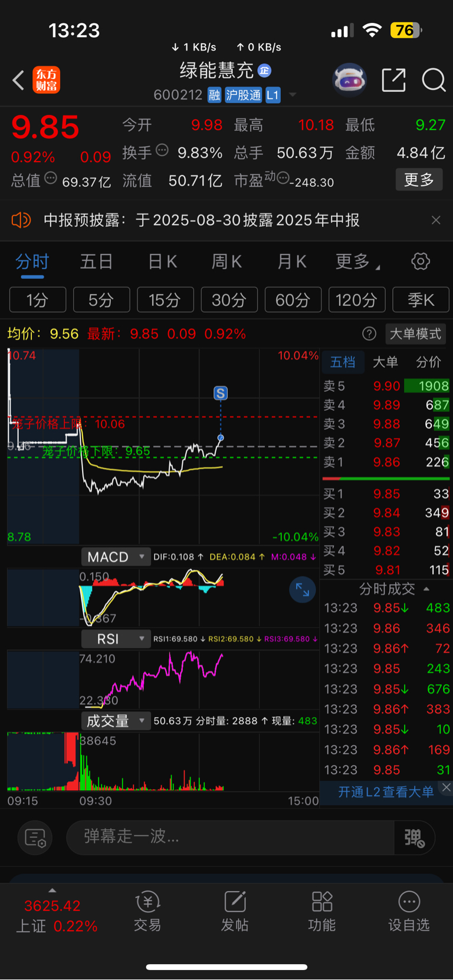
Task: Tap 设自选 add to watchlist icon
Action: (x=409, y=902)
